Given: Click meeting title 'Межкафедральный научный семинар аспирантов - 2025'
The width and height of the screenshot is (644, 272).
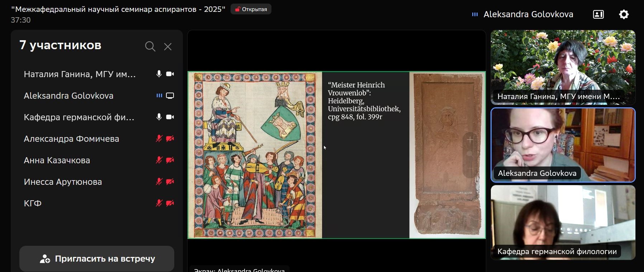Looking at the screenshot, I should pos(118,9).
